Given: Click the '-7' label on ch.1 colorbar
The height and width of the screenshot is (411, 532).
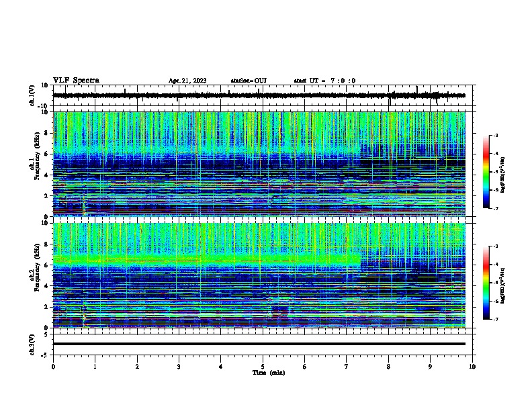Looking at the screenshot, I should 496,209.
